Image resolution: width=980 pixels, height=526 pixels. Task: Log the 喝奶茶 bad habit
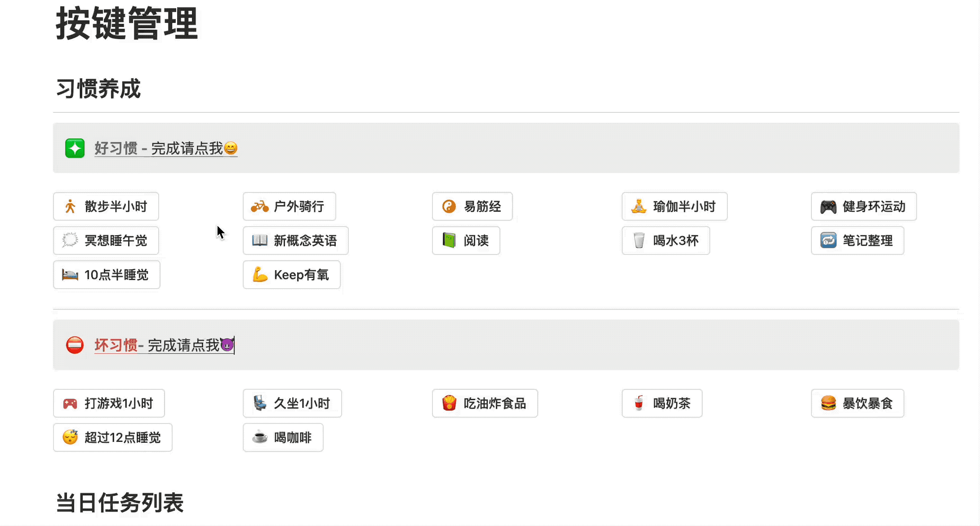662,403
